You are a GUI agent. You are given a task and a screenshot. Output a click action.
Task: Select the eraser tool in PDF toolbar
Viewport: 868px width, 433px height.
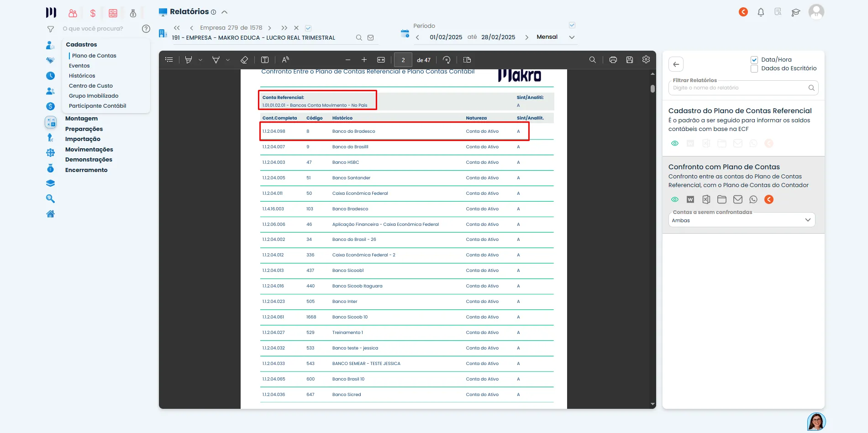[x=244, y=60]
